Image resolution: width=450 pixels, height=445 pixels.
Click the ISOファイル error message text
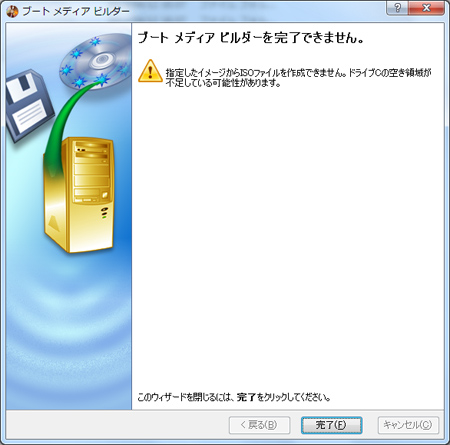pos(298,77)
